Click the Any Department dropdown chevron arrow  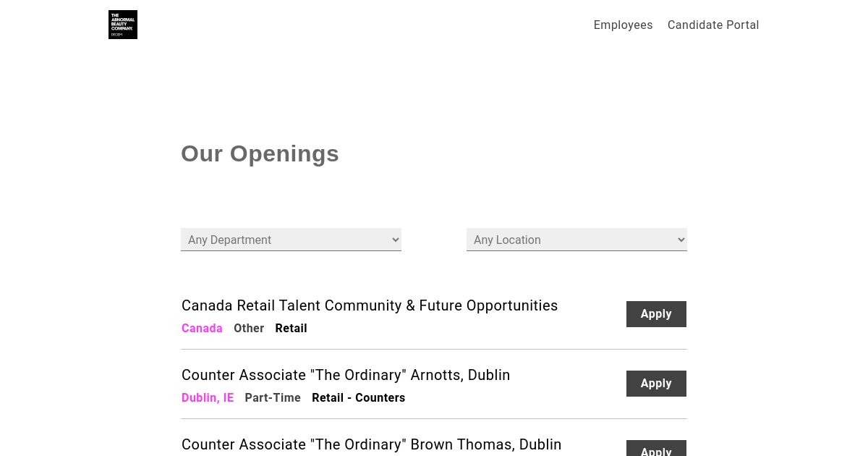click(395, 240)
